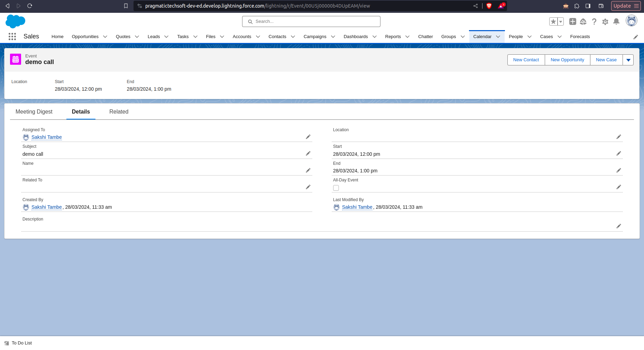Screen dimensions: 644x350
Task: Open the App Launcher grid icon
Action: [x=12, y=36]
